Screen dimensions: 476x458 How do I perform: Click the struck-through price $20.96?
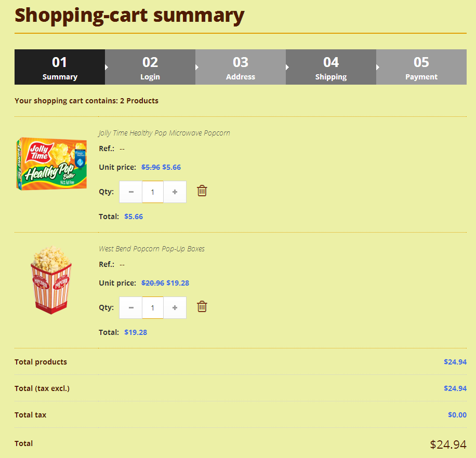(153, 283)
